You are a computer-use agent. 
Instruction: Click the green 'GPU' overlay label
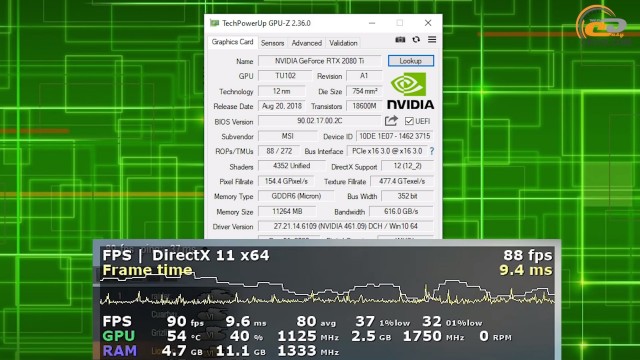118,336
